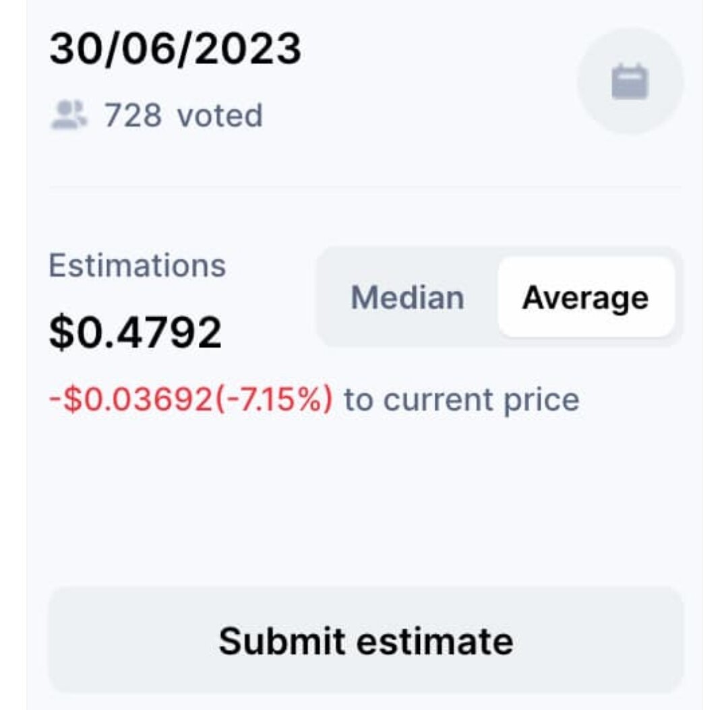Click the Estimations label
Viewport: 728px width, 710px height.
click(137, 265)
